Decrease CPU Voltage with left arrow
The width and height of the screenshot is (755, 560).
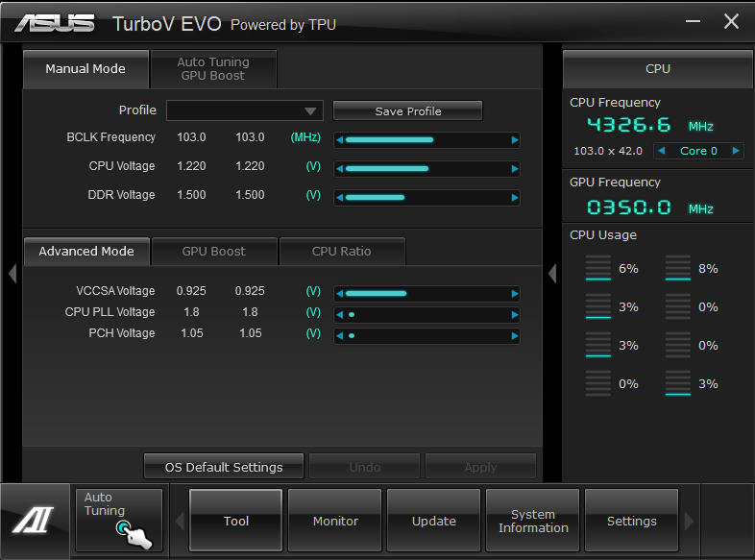[x=339, y=168]
